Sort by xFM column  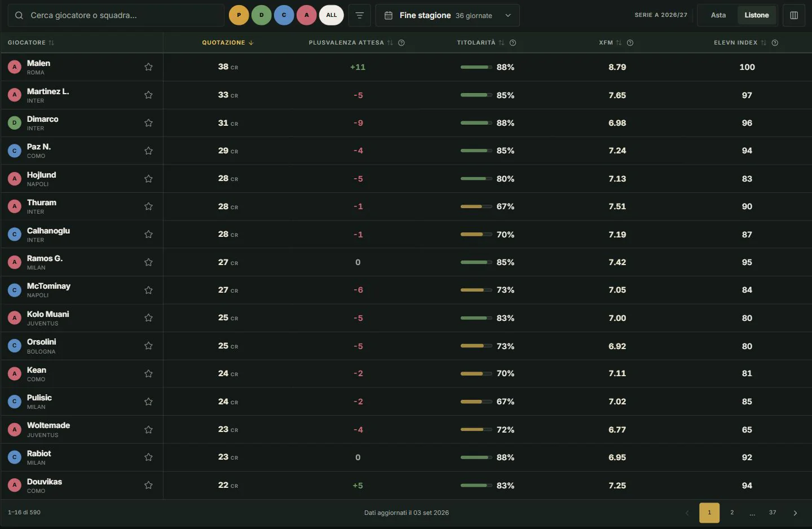[610, 43]
